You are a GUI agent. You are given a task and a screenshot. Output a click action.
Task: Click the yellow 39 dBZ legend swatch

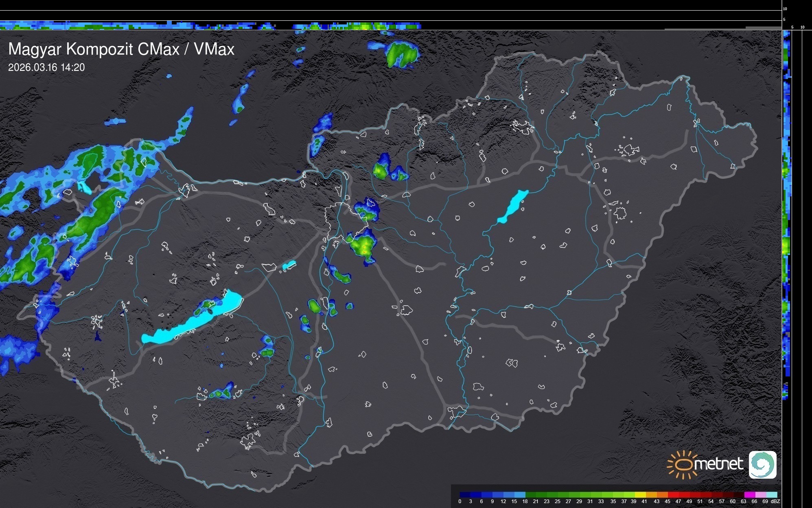pyautogui.click(x=640, y=495)
